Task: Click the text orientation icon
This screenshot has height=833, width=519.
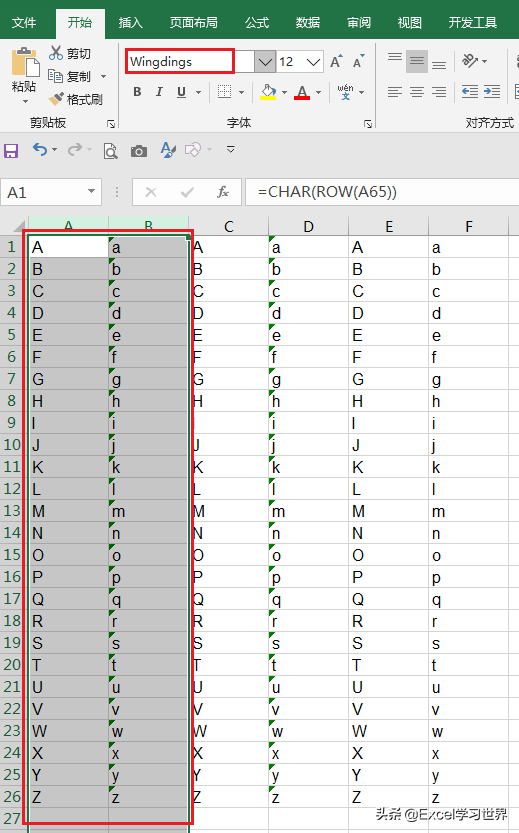Action: tap(470, 61)
